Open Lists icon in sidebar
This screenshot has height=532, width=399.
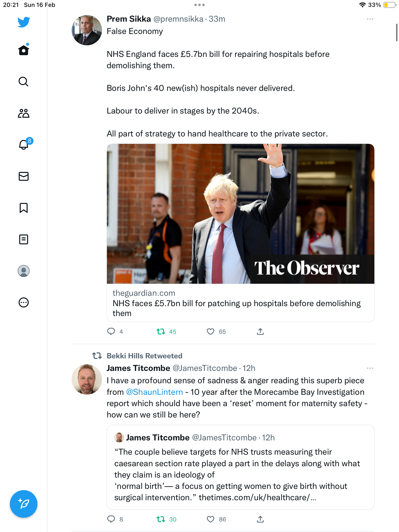[x=24, y=239]
